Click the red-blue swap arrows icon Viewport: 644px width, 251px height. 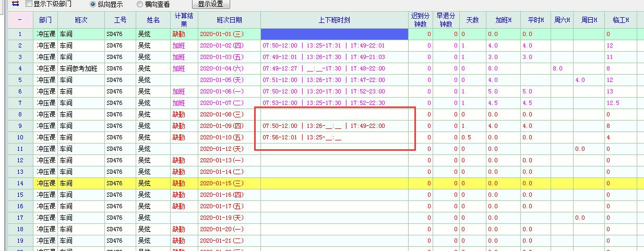coord(16,4)
